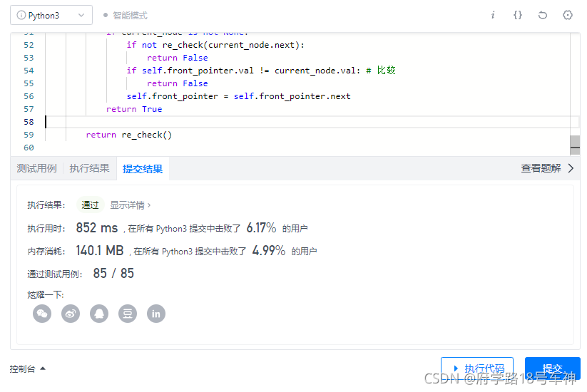
Task: Share result via LinkedIn icon
Action: pyautogui.click(x=156, y=314)
